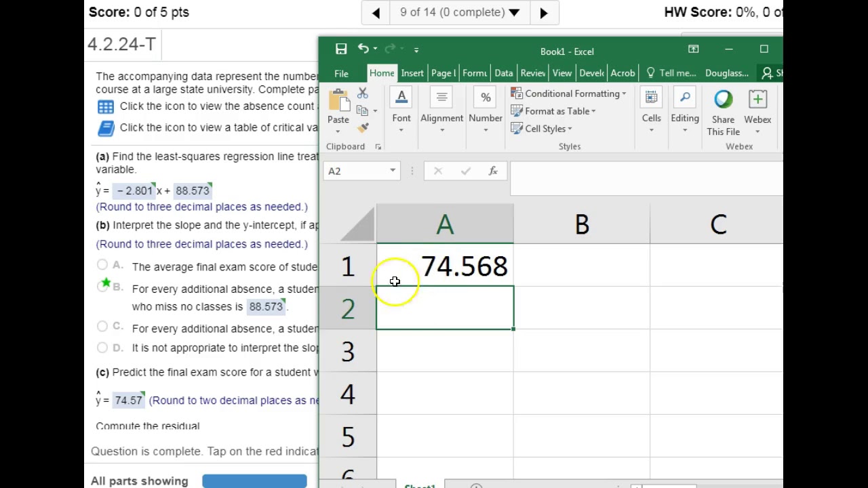This screenshot has height=488, width=868.
Task: Confirm entry with the formula bar checkmark
Action: (465, 171)
